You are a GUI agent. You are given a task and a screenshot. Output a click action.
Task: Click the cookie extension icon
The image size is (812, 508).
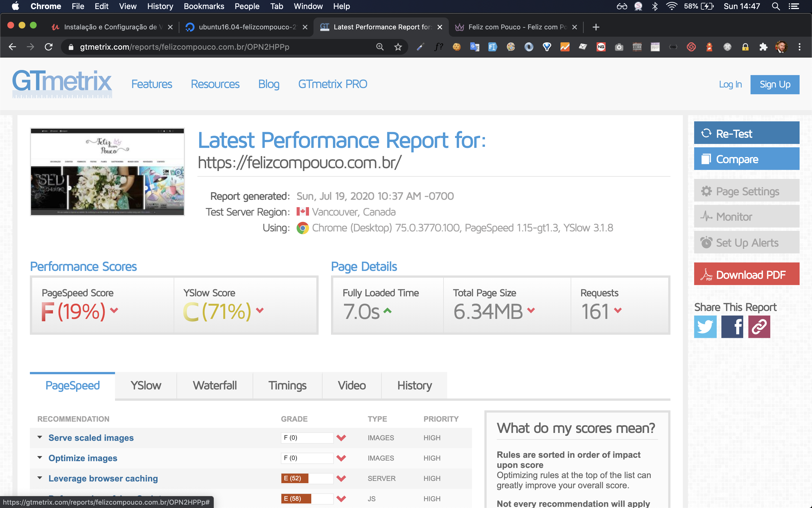(x=456, y=47)
